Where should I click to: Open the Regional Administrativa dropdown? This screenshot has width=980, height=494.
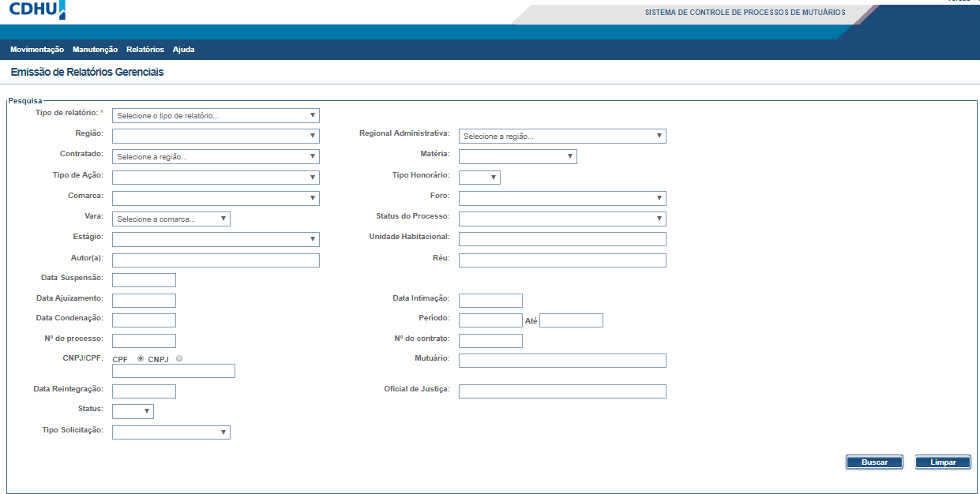562,136
